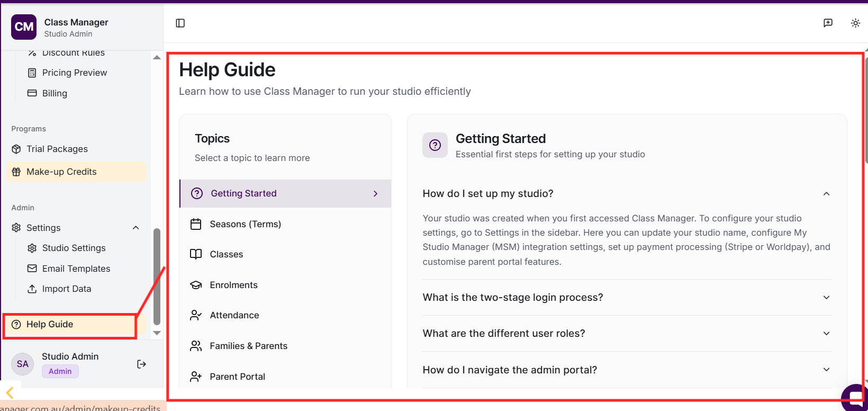
Task: Select the Parent Portal topic
Action: [x=285, y=377]
